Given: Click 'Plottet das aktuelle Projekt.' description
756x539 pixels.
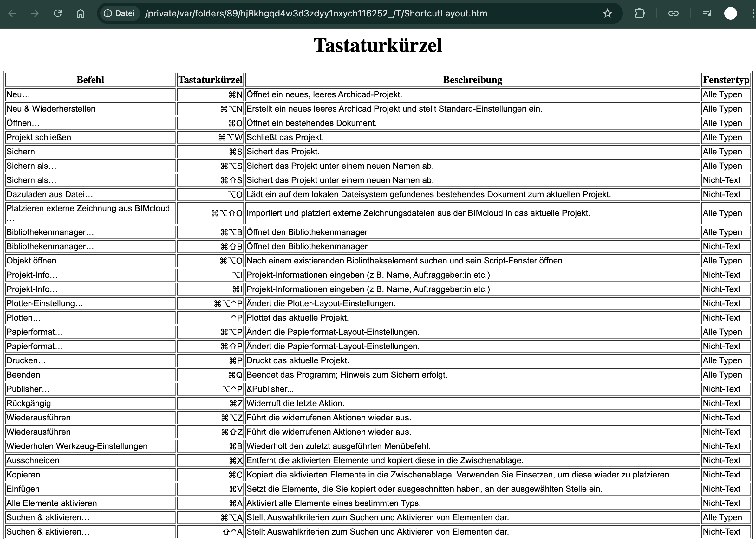Looking at the screenshot, I should point(298,318).
